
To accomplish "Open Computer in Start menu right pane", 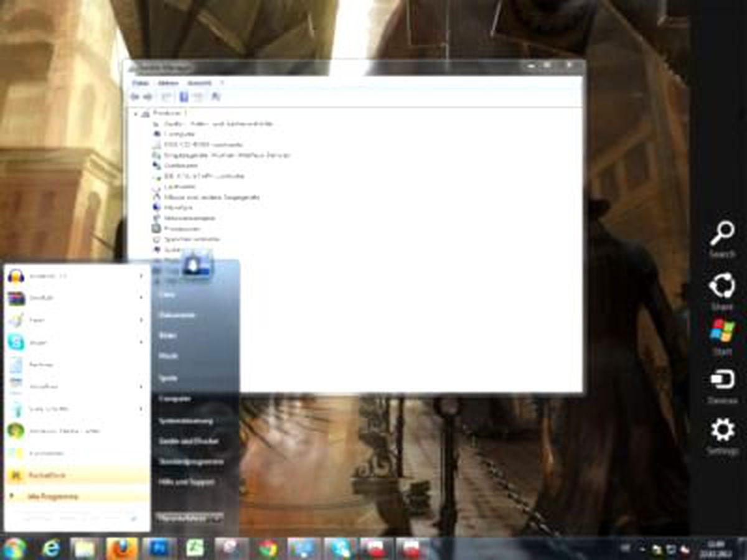I will tap(175, 399).
